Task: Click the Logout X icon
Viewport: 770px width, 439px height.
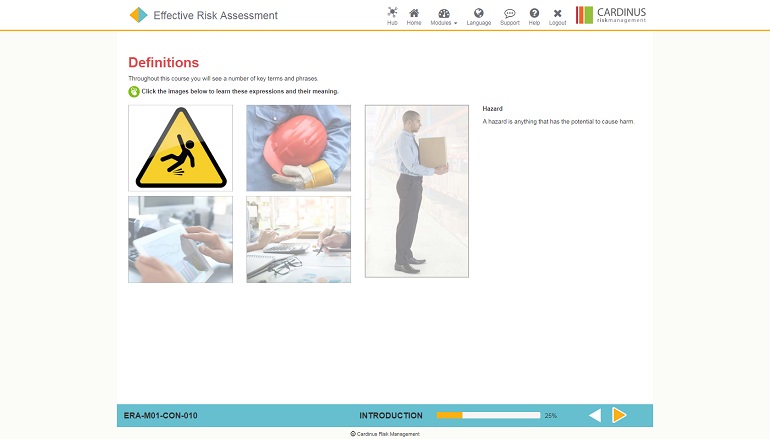Action: [x=557, y=16]
